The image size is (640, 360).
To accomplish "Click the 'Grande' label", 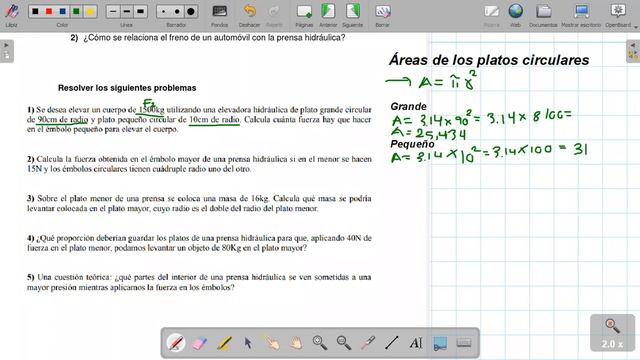I will (408, 107).
